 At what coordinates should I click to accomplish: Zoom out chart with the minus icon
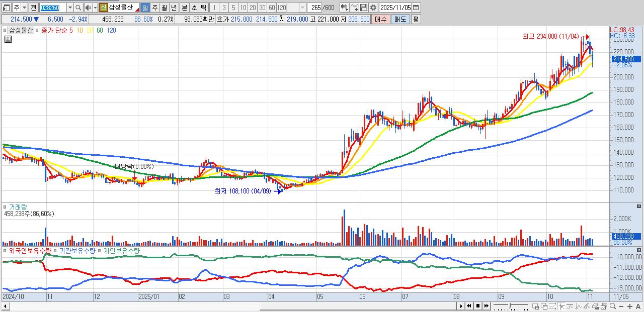tap(621, 306)
